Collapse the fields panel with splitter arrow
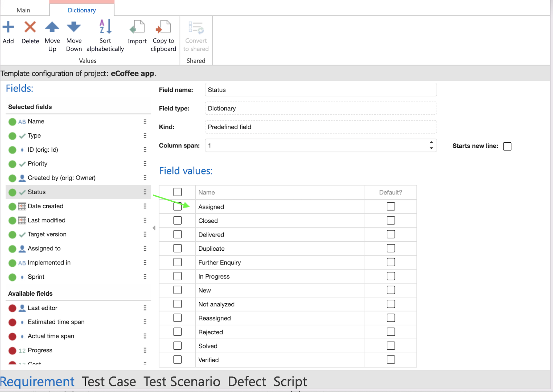 tap(154, 228)
